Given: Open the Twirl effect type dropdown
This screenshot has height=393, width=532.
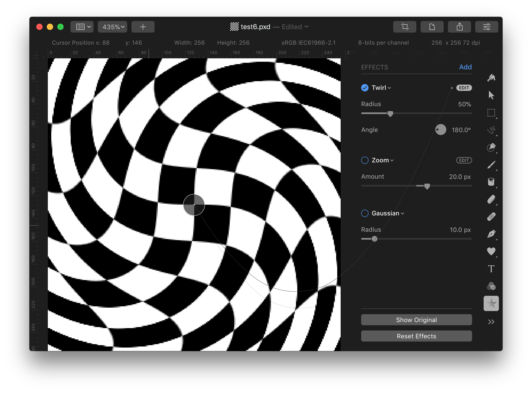Looking at the screenshot, I should click(x=381, y=88).
